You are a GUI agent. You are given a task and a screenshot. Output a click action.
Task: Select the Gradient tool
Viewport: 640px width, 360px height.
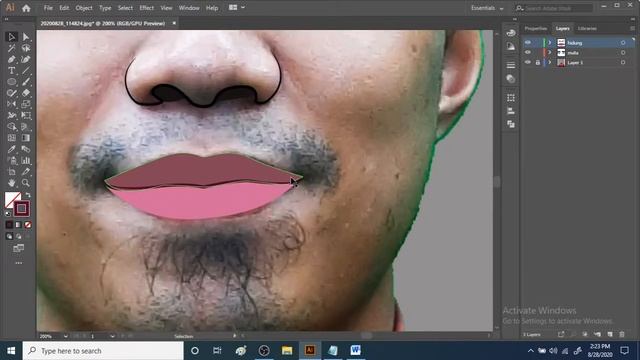pyautogui.click(x=26, y=138)
